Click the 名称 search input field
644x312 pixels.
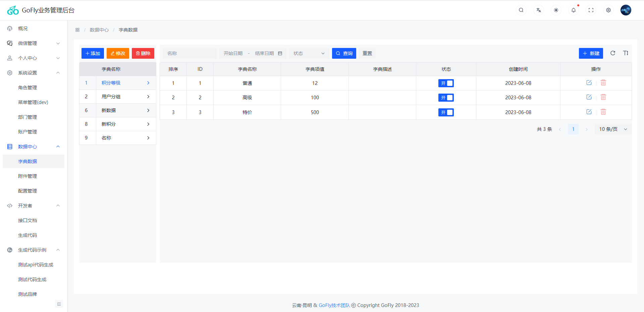190,53
